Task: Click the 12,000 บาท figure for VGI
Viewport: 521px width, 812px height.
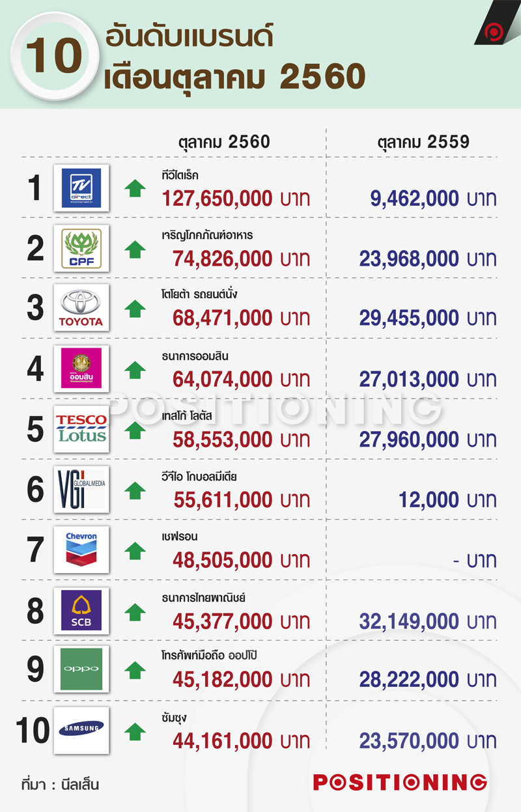Action: pyautogui.click(x=446, y=500)
